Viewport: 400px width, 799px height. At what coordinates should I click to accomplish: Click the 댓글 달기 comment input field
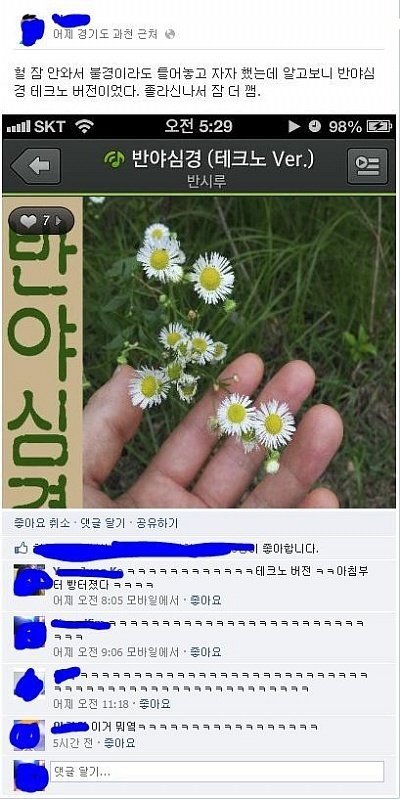pos(217,771)
